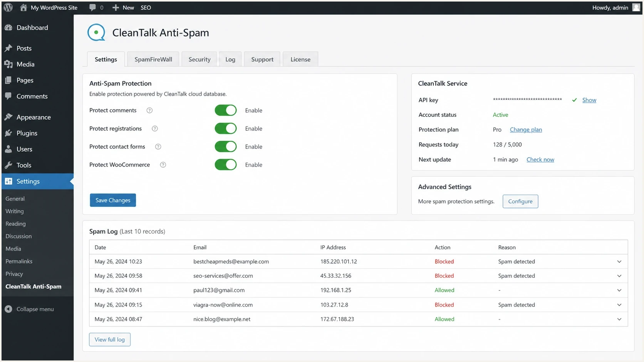The height and width of the screenshot is (362, 644).
Task: Expand the bestcheapmeds@example.com log row
Action: click(619, 262)
